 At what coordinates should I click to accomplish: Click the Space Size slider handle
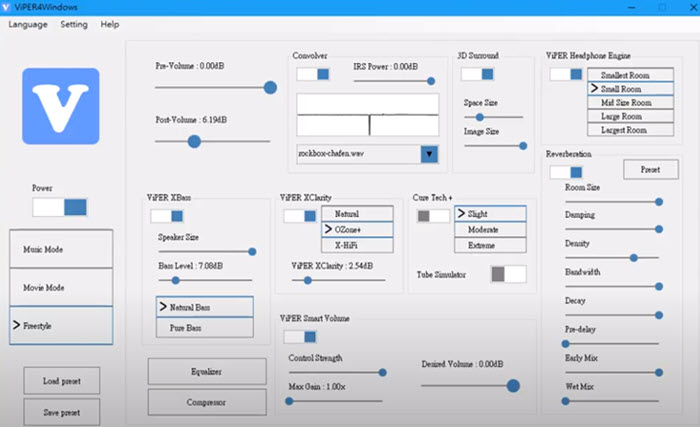point(479,117)
